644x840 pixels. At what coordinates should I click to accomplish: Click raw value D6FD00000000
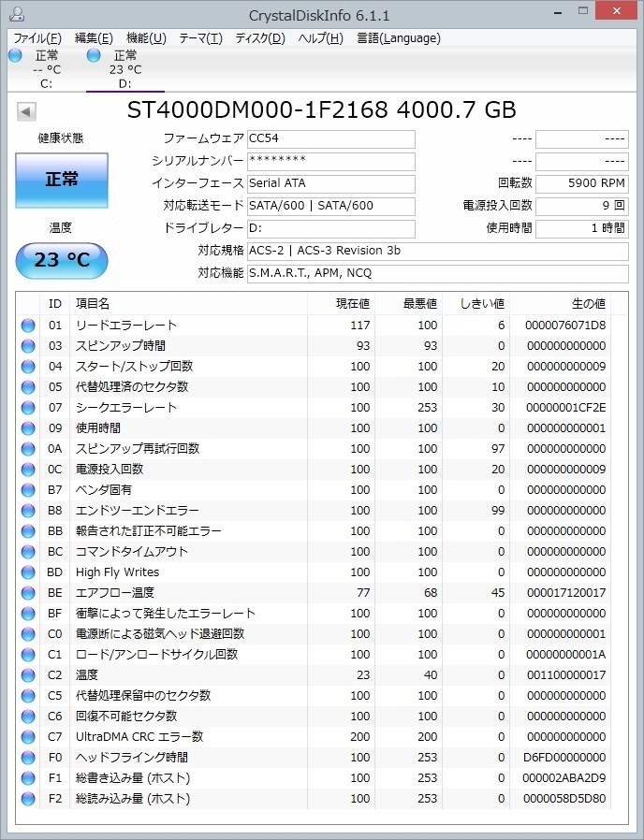click(x=564, y=758)
